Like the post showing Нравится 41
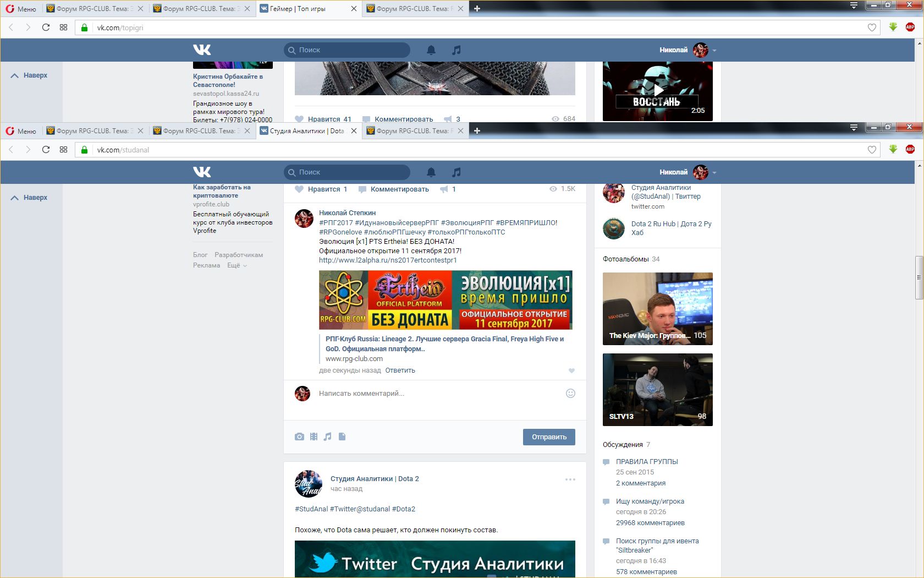This screenshot has width=924, height=578. click(x=323, y=119)
